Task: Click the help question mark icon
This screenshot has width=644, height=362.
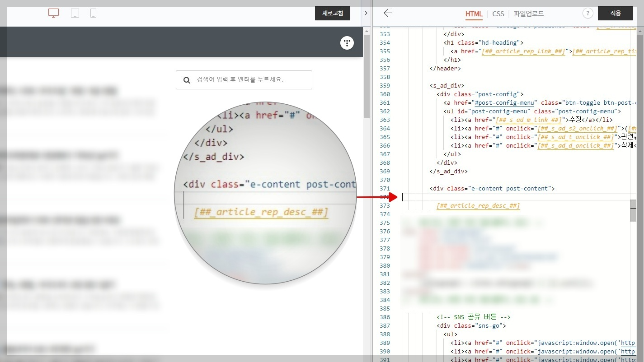Action: (x=588, y=13)
